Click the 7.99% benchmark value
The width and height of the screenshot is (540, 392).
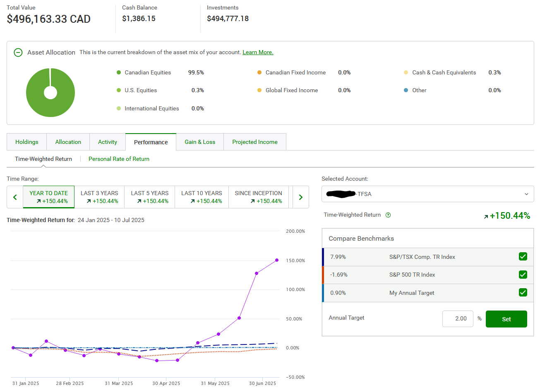point(338,257)
